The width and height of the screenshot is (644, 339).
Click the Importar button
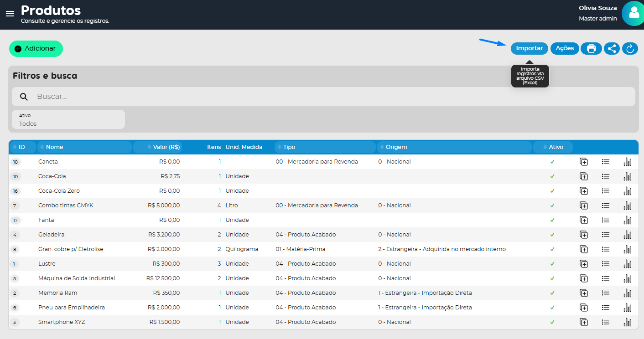[x=529, y=48]
